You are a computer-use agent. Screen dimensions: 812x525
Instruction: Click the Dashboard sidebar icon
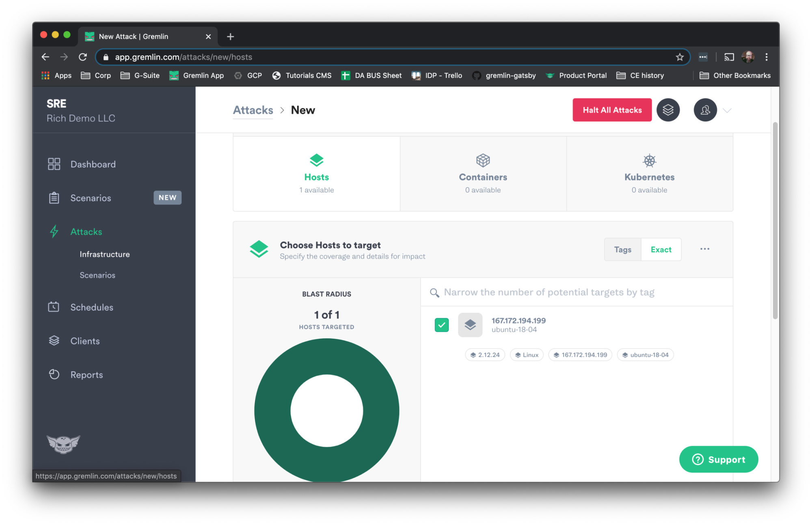(x=54, y=164)
